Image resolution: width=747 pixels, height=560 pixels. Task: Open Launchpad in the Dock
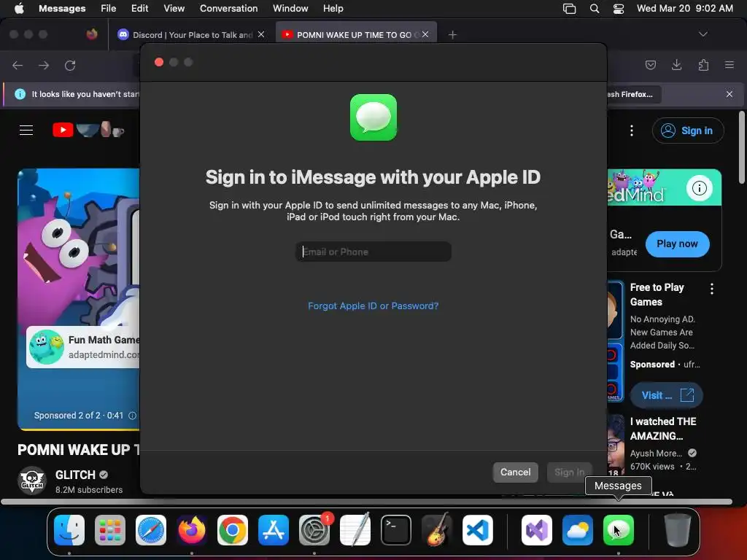tap(110, 529)
